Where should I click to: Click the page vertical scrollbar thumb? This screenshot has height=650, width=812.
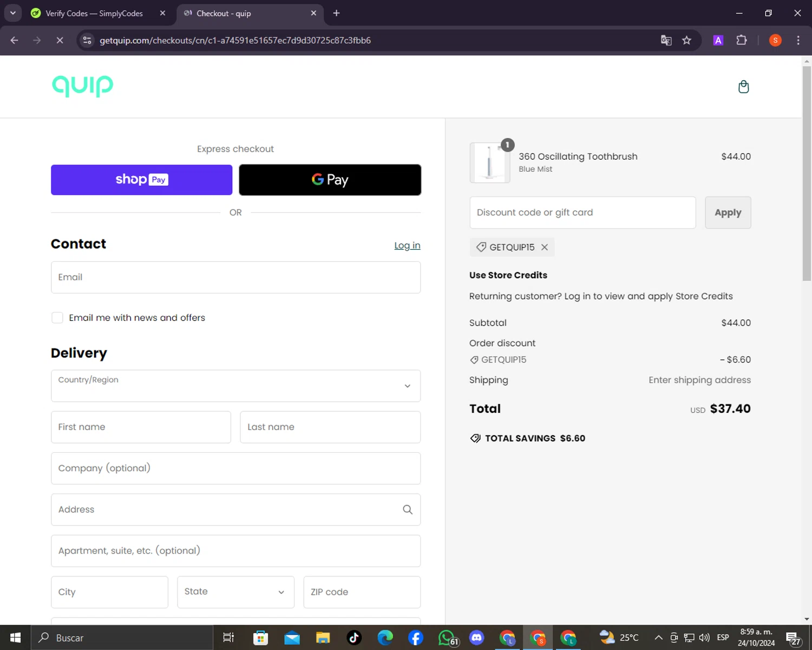(807, 173)
